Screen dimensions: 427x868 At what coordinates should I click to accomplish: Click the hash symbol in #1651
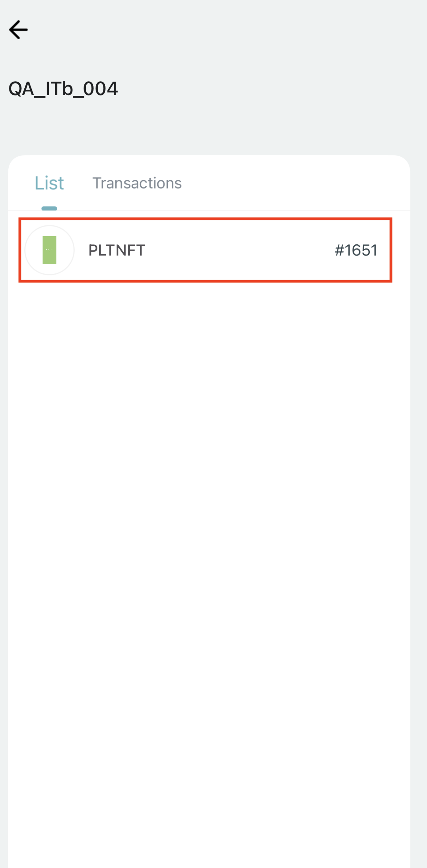(339, 250)
